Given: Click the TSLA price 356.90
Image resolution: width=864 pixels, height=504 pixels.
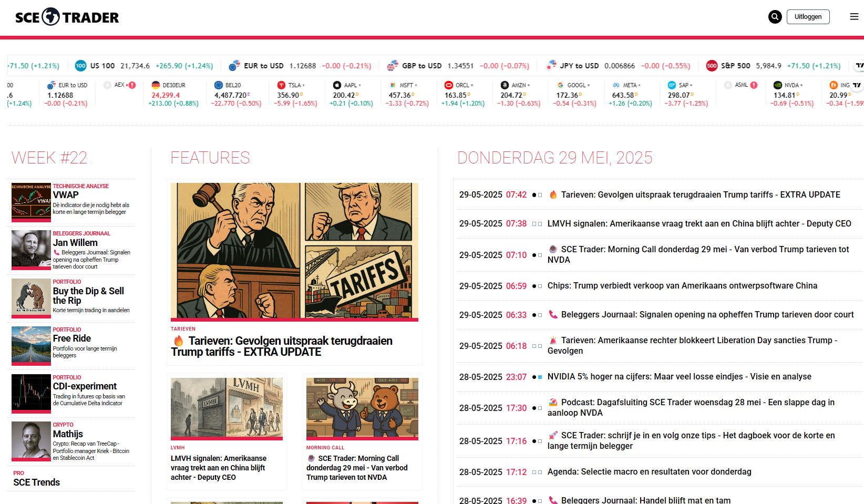Looking at the screenshot, I should pos(289,95).
